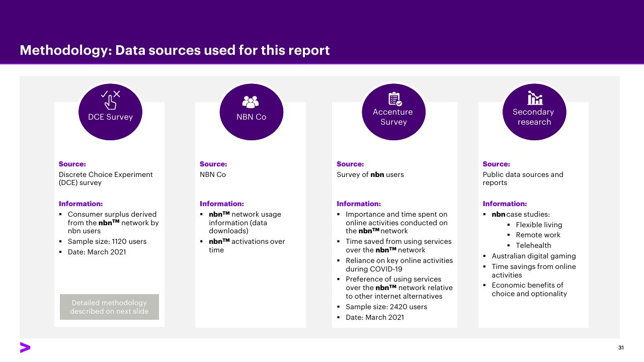Click 'Reliance on key online activities during COVID-19' bullet
644x362 pixels.
399,264
